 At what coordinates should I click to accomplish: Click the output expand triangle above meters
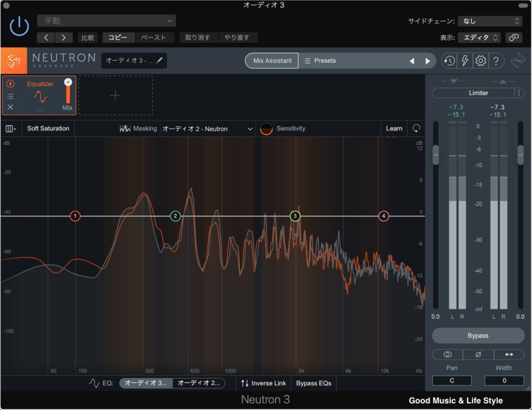coord(503,81)
